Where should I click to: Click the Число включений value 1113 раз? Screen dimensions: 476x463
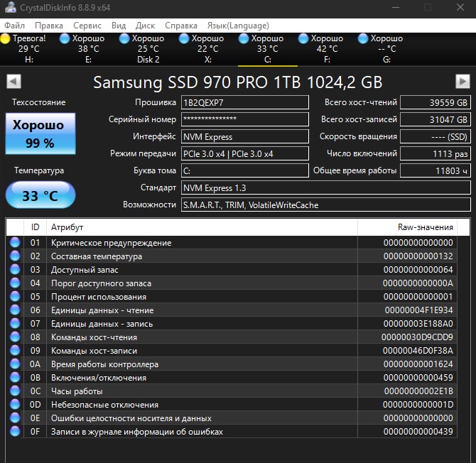(x=436, y=153)
